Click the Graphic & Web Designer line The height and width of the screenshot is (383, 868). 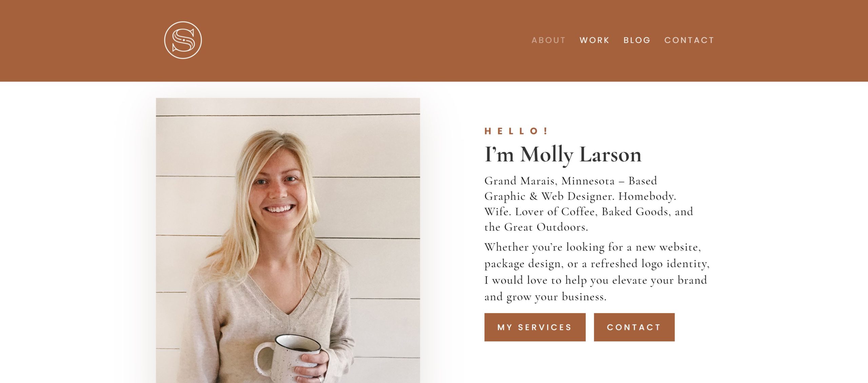point(580,197)
